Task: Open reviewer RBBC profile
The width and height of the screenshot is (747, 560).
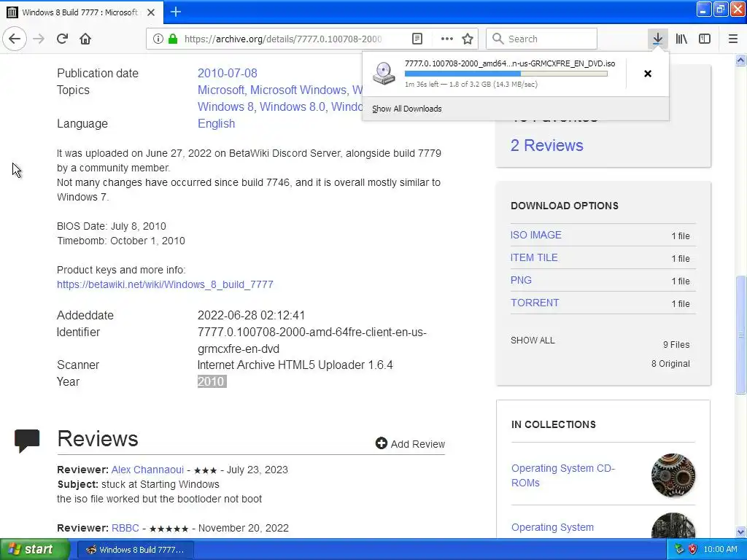Action: click(x=125, y=528)
